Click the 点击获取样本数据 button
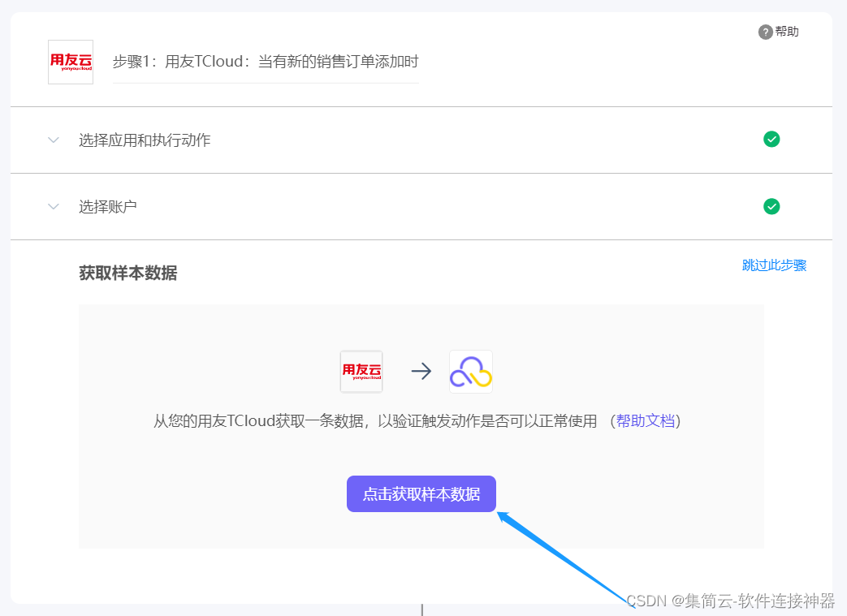 click(421, 493)
